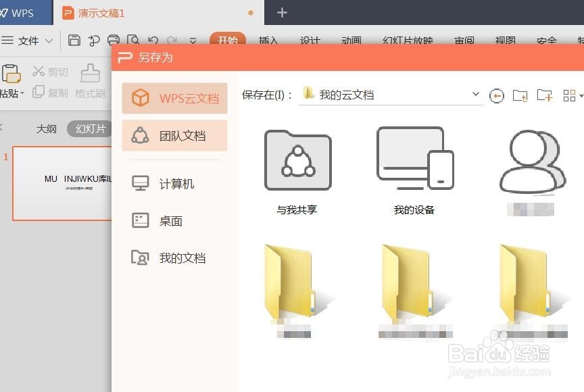Select WPS云文档 in save dialog sidebar
Image resolution: width=584 pixels, height=392 pixels.
tap(174, 98)
